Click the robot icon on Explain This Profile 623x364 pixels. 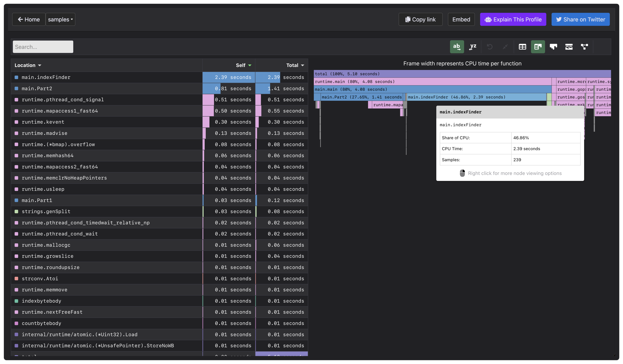point(488,20)
